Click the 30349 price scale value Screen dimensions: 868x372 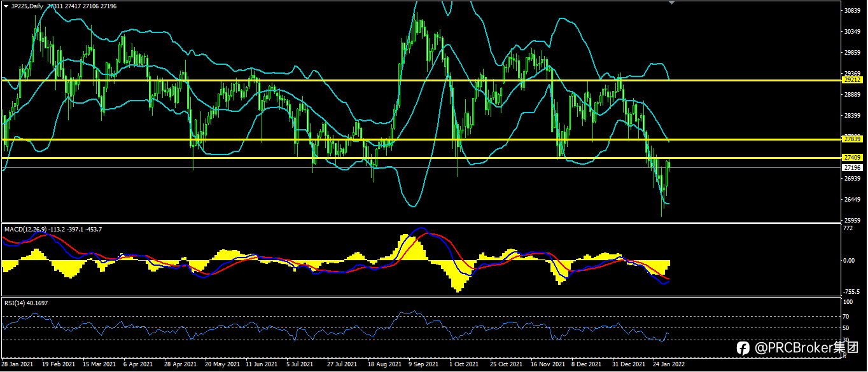tap(851, 32)
